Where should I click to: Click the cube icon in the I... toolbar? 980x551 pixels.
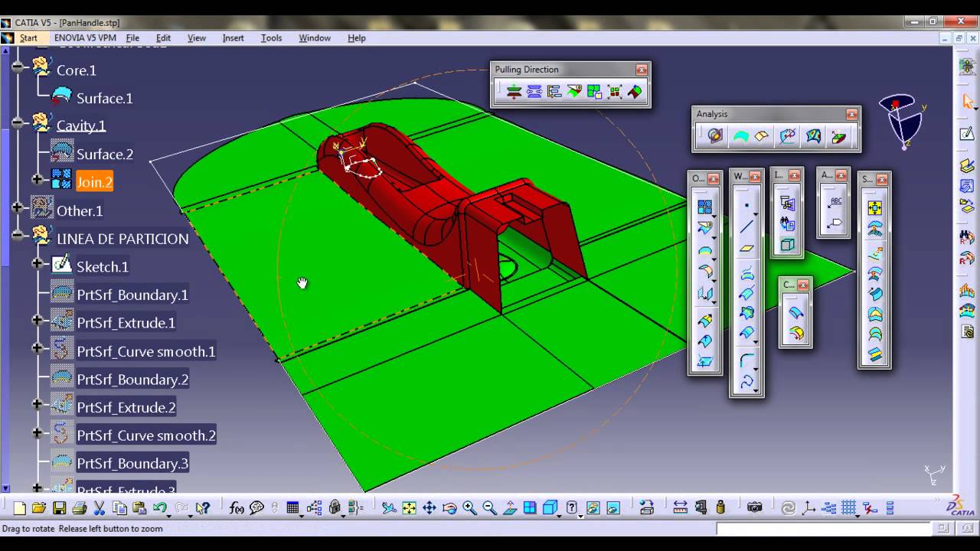[x=787, y=245]
